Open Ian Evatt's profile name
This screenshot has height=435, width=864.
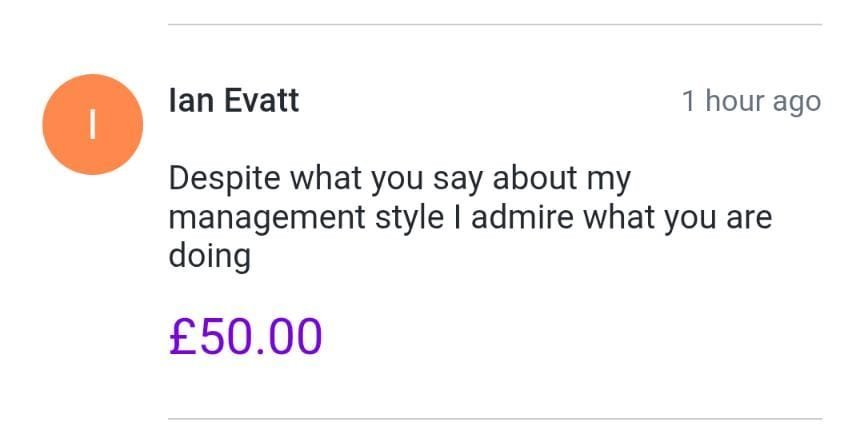click(234, 101)
